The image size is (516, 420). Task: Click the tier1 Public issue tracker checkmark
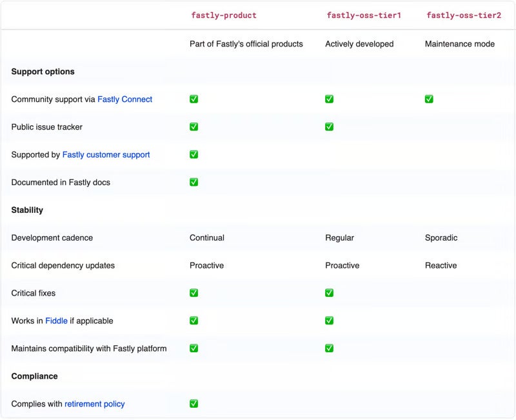pos(329,126)
